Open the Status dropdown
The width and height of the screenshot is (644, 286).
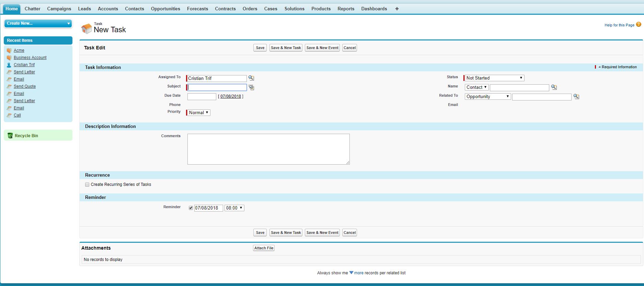click(x=494, y=78)
